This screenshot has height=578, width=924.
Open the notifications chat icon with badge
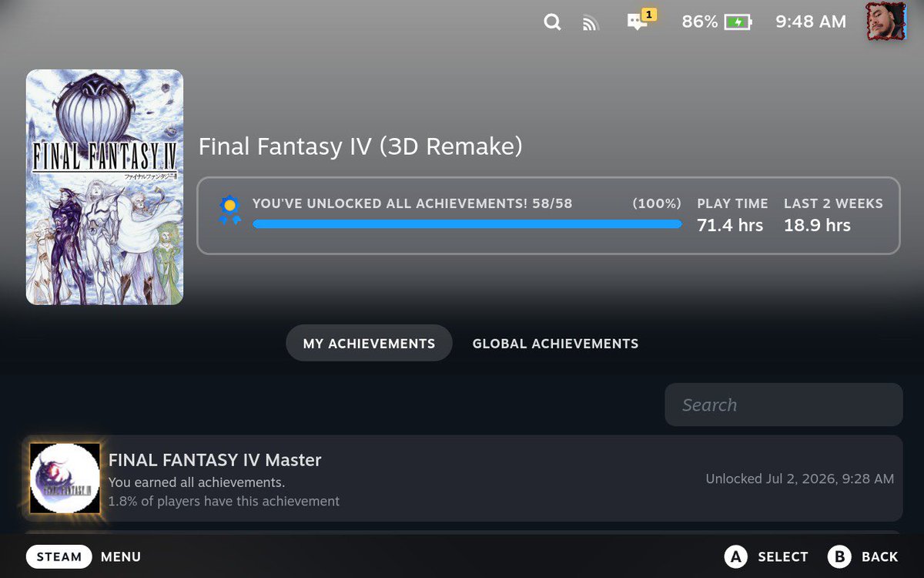[x=641, y=20]
